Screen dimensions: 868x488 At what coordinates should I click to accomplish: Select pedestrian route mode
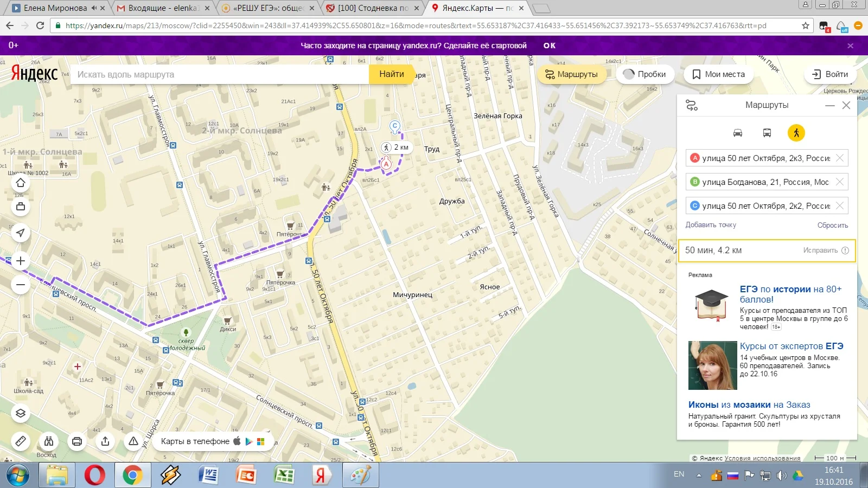coord(796,133)
